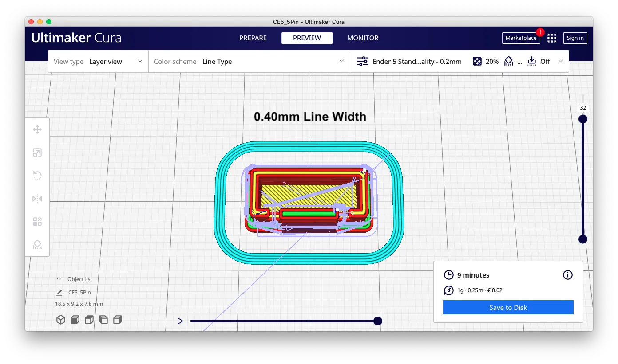
Task: Open the View type dropdown
Action: click(x=98, y=62)
